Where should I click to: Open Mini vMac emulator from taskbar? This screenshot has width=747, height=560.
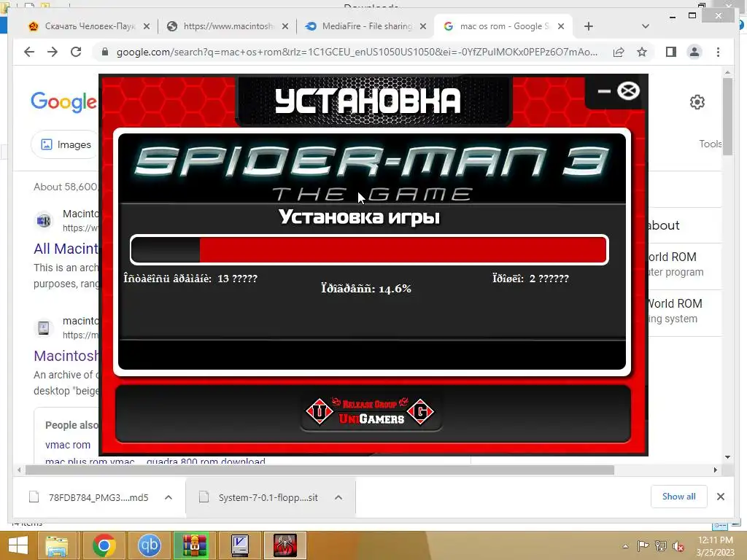[239, 545]
